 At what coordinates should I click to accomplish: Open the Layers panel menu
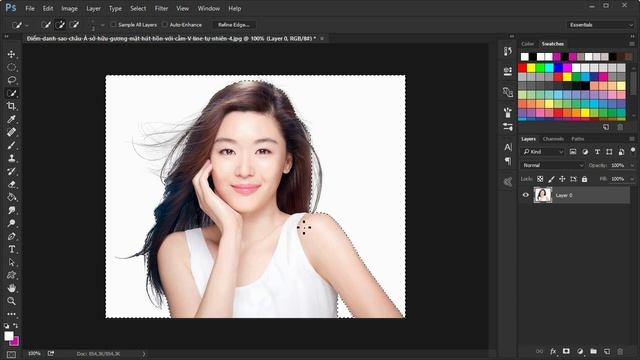click(x=632, y=139)
